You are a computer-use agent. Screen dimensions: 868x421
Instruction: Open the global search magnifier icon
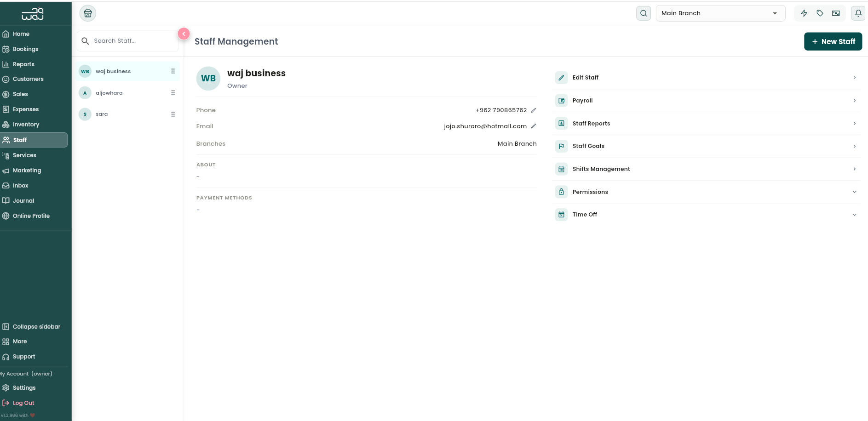pos(644,13)
